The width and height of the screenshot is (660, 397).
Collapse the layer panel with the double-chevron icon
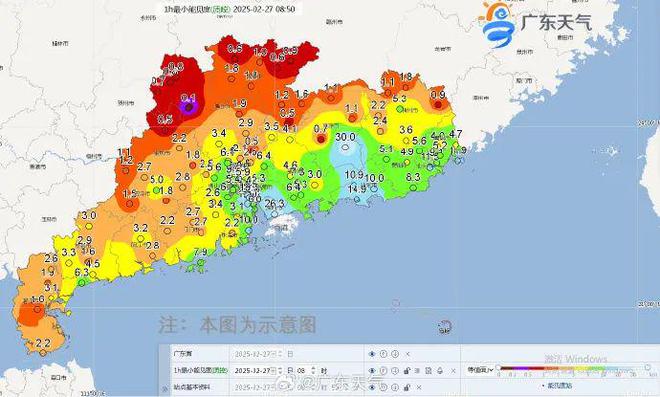click(165, 390)
